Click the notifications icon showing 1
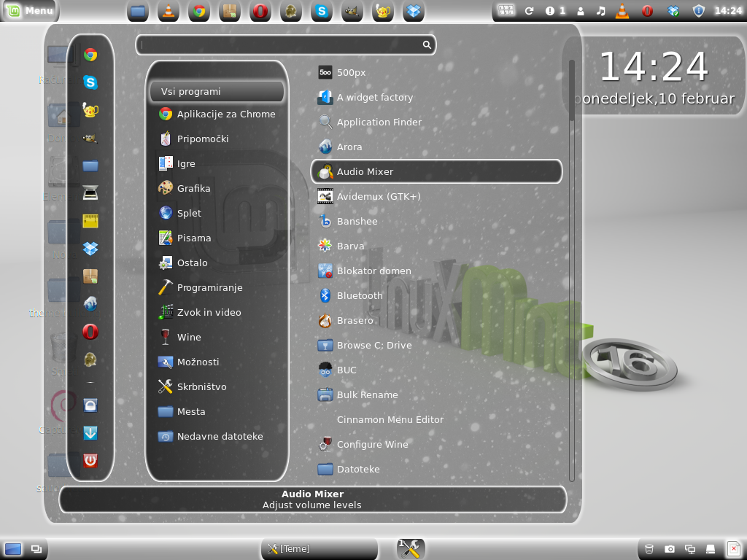 point(555,10)
